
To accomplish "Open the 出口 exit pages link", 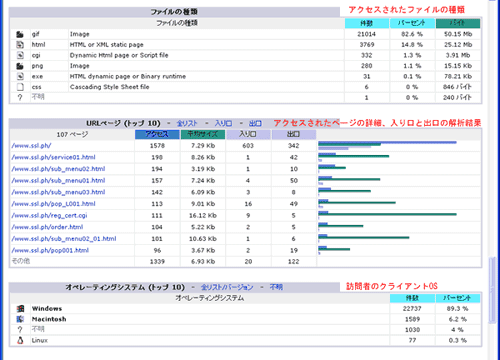I will 255,123.
